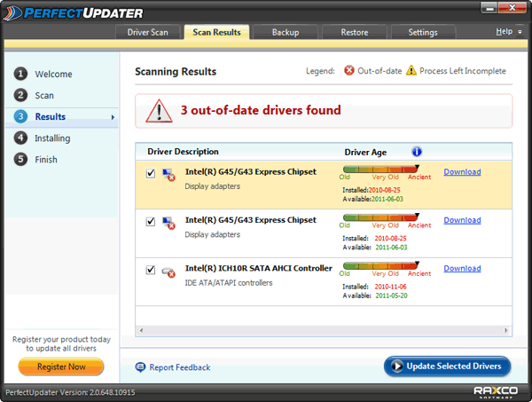Click the display adapter icon in the highlighted first row
Screen dimensions: 532x402
click(168, 175)
